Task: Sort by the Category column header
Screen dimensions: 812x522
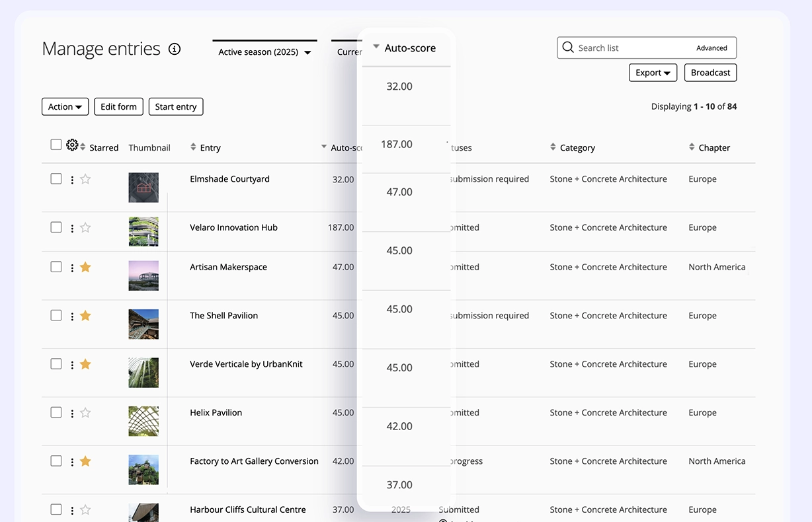Action: (573, 147)
